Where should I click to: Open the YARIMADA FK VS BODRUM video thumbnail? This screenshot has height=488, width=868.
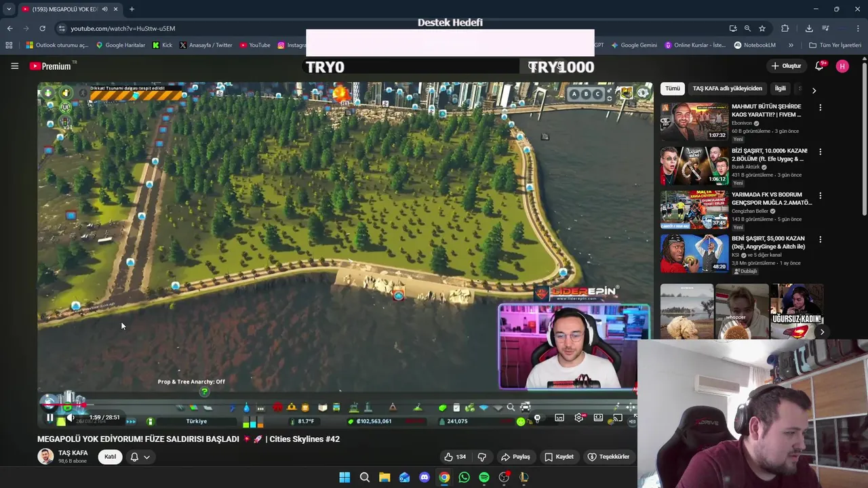pos(694,210)
